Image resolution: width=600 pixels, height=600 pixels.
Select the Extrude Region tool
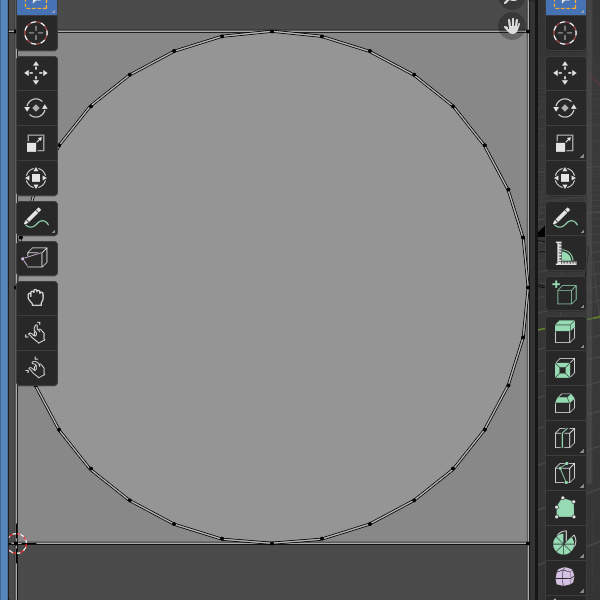[x=565, y=332]
